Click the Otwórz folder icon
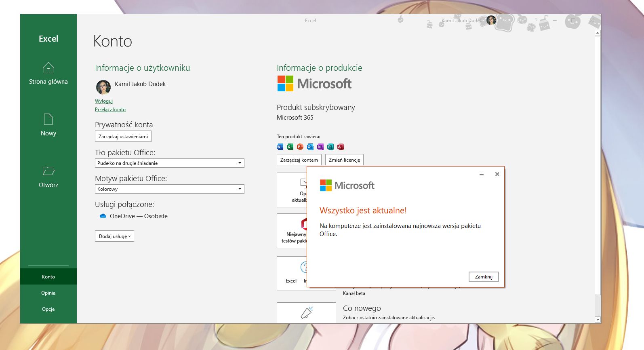 [x=48, y=171]
